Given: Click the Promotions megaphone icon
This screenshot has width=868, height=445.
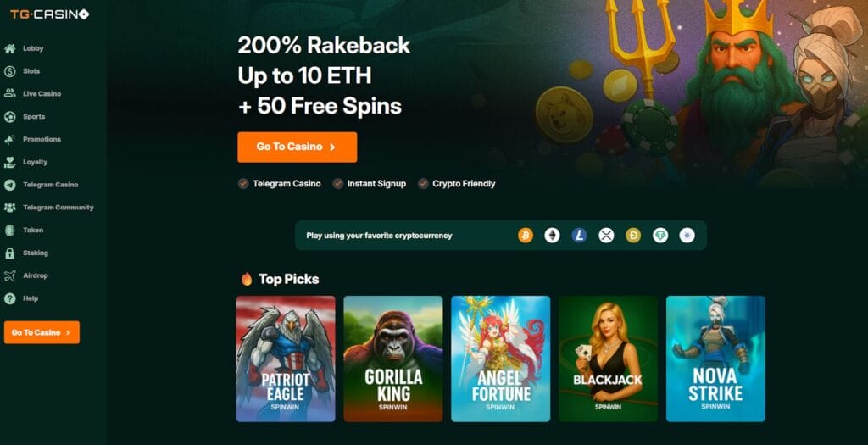Looking at the screenshot, I should (x=10, y=140).
